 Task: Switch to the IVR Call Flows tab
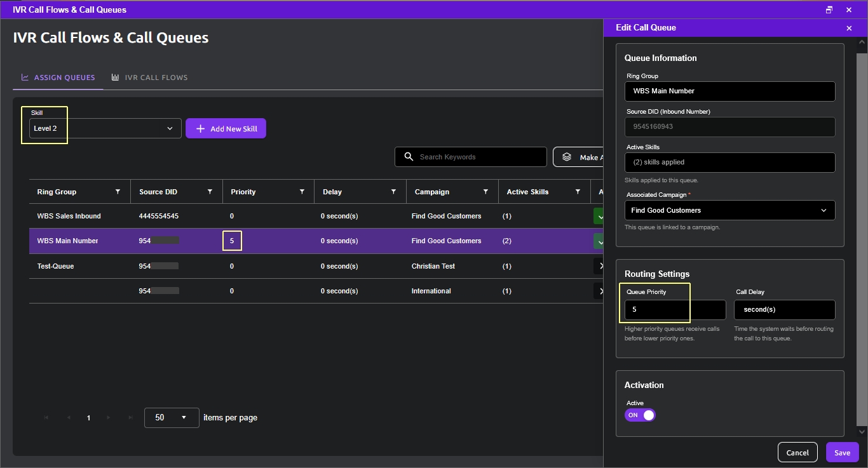point(149,77)
